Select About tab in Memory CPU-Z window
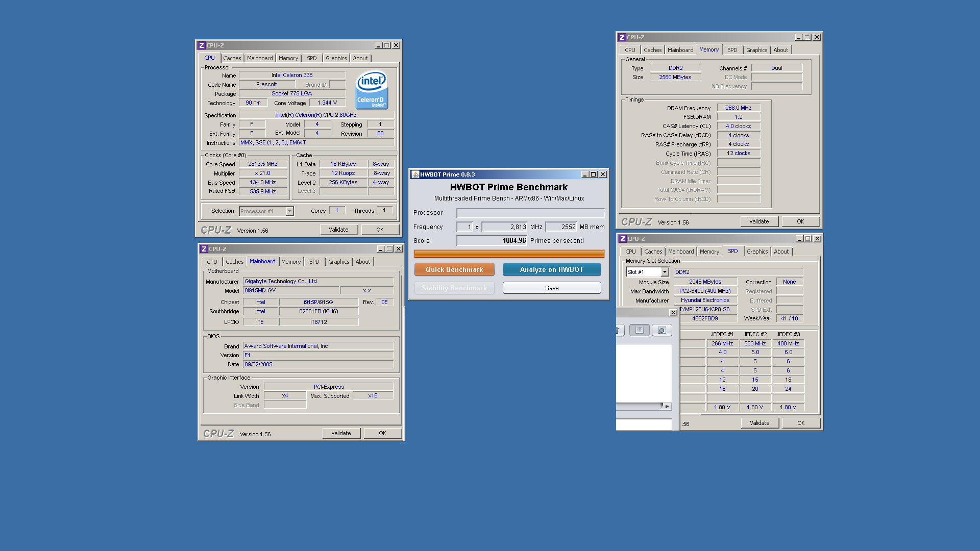980x551 pixels. pyautogui.click(x=781, y=50)
